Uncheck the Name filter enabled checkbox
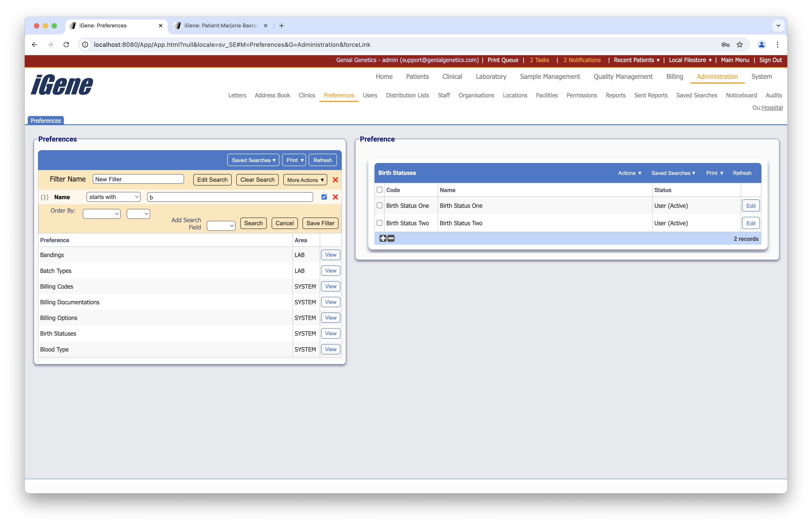 click(x=324, y=197)
